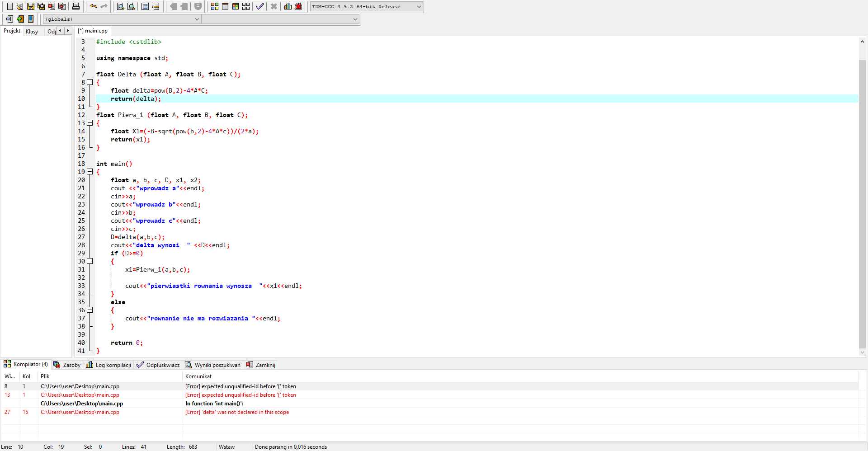Viewport: 868px width, 451px height.
Task: Click the Plik column header
Action: point(110,376)
